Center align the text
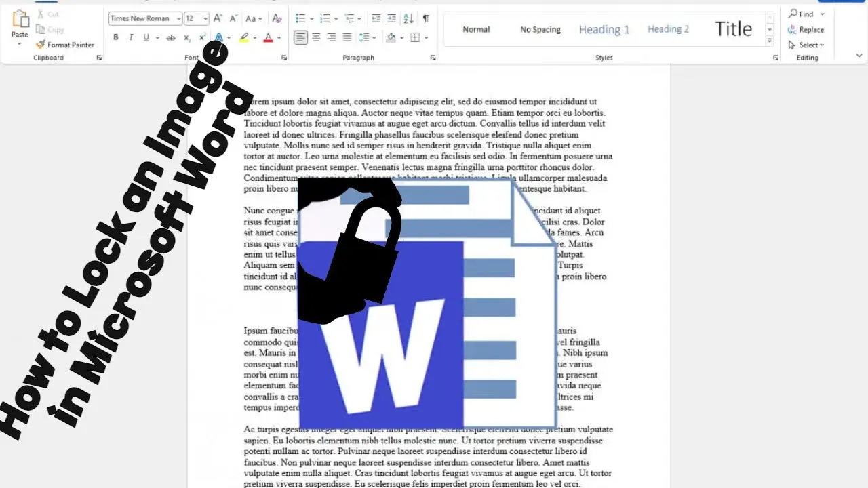 pyautogui.click(x=316, y=37)
